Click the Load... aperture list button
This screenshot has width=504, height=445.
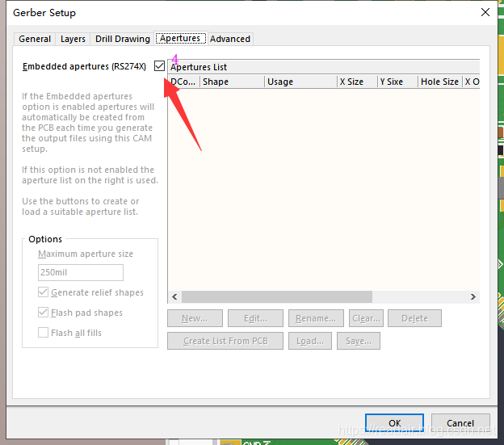(x=310, y=341)
